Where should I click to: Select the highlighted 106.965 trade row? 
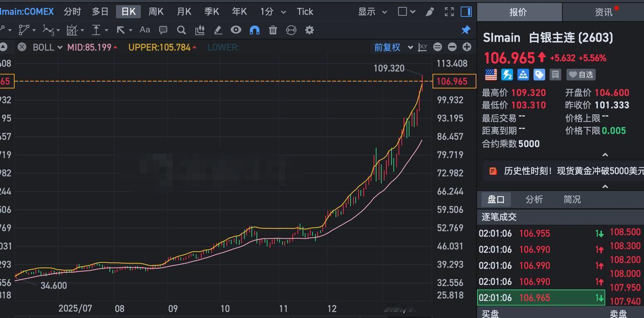pyautogui.click(x=541, y=297)
